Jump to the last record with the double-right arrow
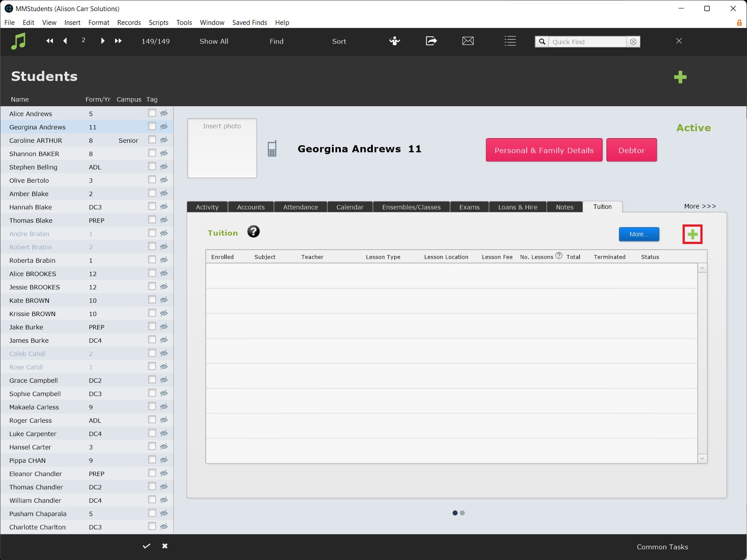Image resolution: width=747 pixels, height=560 pixels. coord(118,41)
